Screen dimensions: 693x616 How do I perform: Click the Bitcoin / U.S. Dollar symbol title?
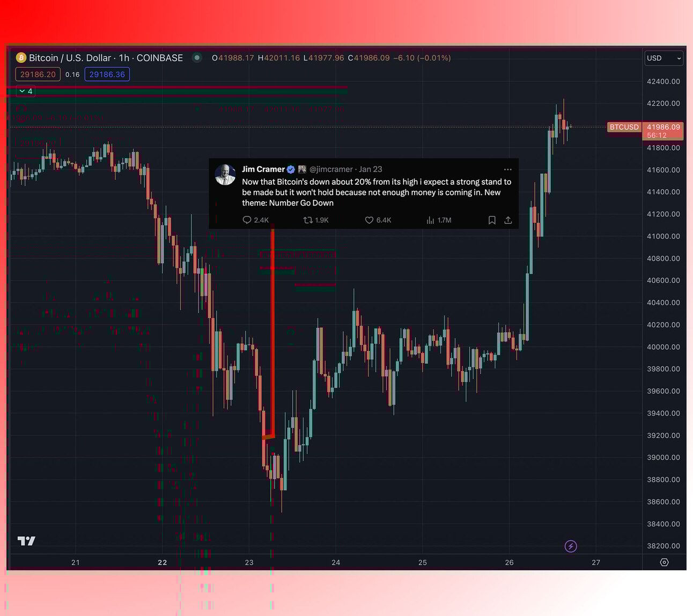pyautogui.click(x=70, y=58)
